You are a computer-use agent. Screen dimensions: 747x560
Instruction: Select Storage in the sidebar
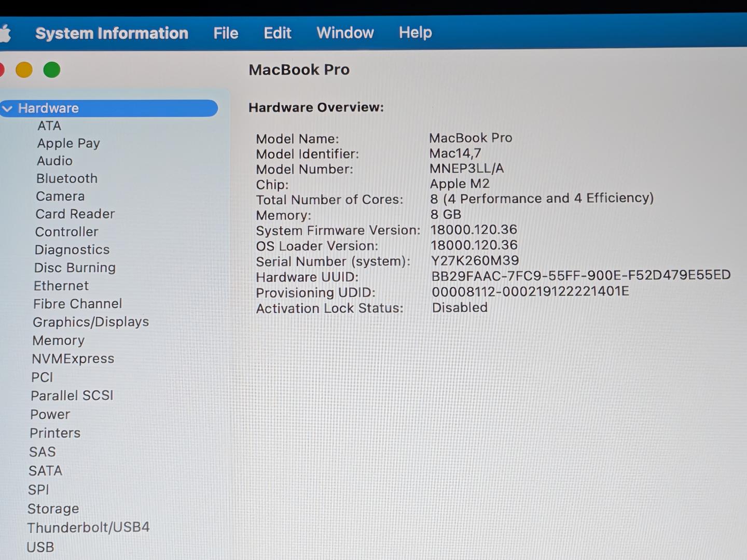click(x=53, y=509)
